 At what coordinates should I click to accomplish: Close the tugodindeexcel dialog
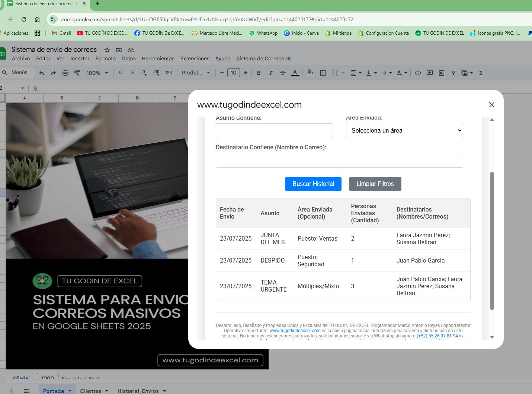pos(492,105)
